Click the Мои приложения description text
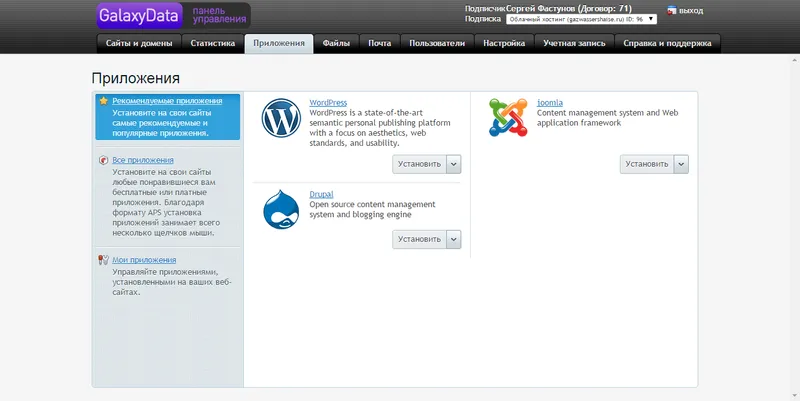The height and width of the screenshot is (401, 800). [172, 282]
